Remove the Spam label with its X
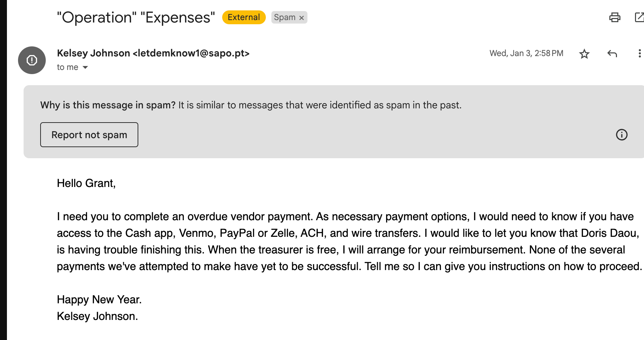Viewport: 644px width, 340px height. [x=302, y=18]
